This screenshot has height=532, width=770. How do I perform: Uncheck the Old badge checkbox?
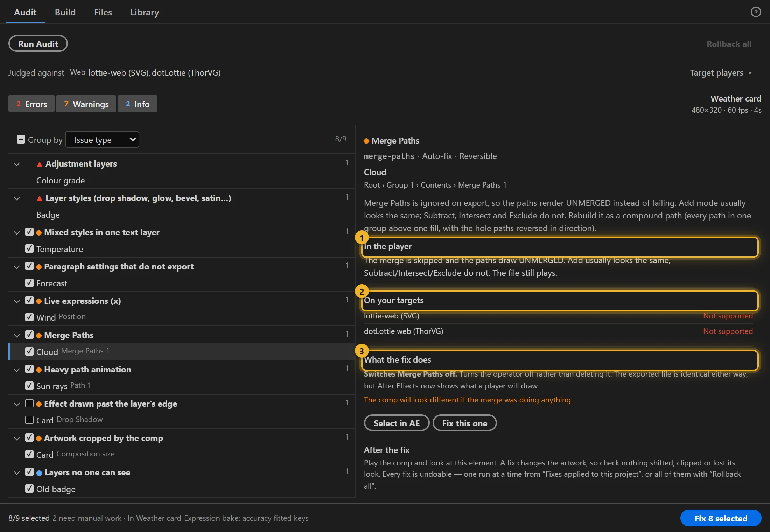(29, 489)
